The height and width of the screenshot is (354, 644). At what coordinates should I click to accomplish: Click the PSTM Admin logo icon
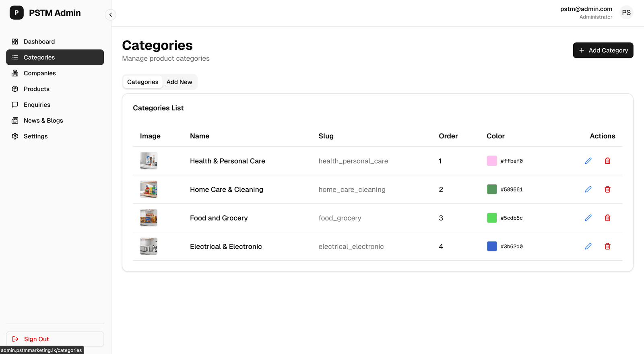[x=17, y=13]
